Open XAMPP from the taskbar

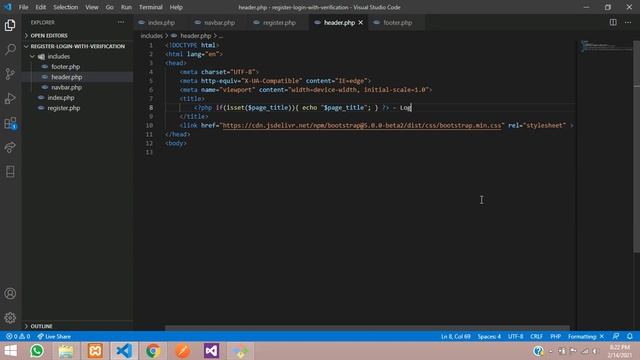[x=95, y=351]
